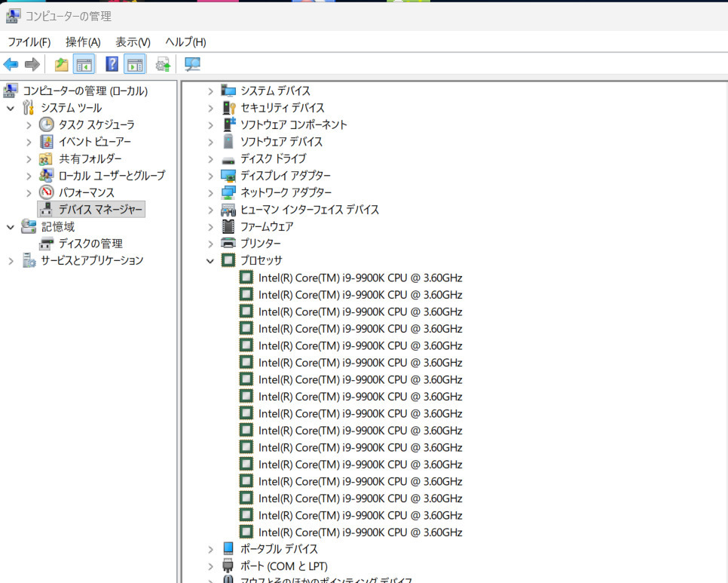Select ディスクの管理 in the left tree

click(90, 244)
